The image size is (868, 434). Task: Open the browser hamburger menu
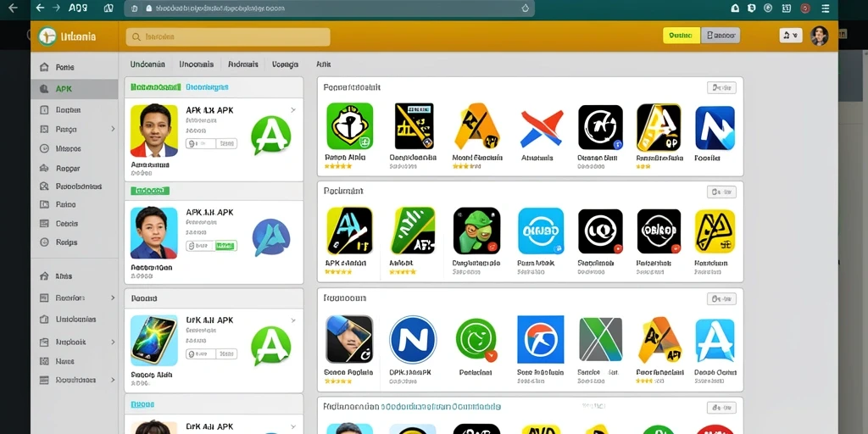[x=826, y=8]
